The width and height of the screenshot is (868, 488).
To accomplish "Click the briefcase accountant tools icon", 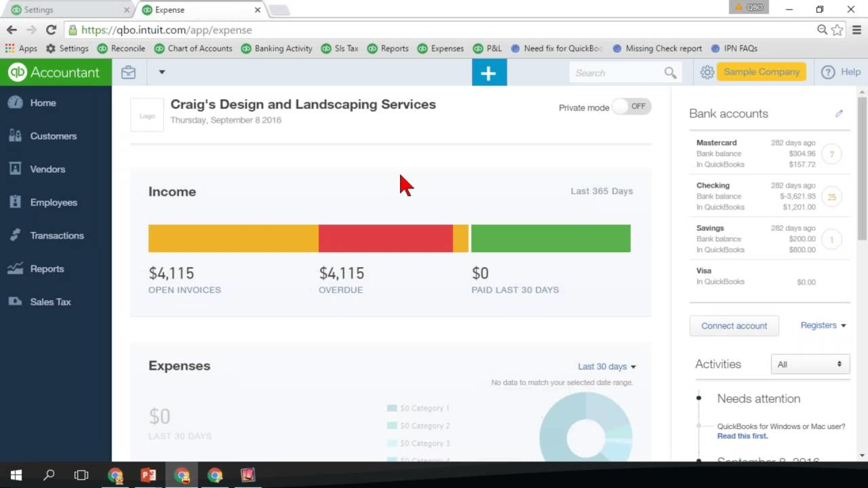I will [x=128, y=73].
